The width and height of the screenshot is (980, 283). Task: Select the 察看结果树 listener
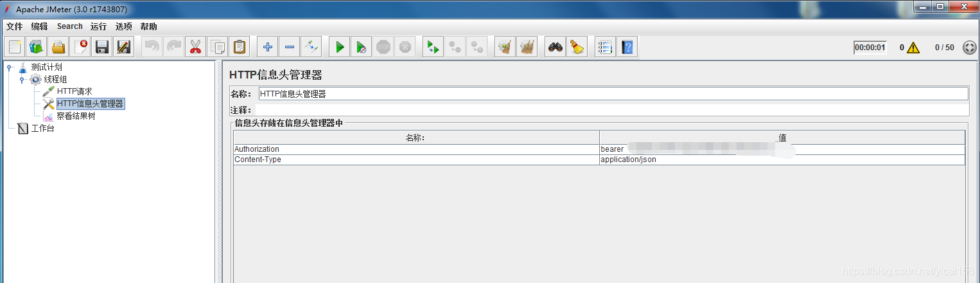tap(76, 116)
